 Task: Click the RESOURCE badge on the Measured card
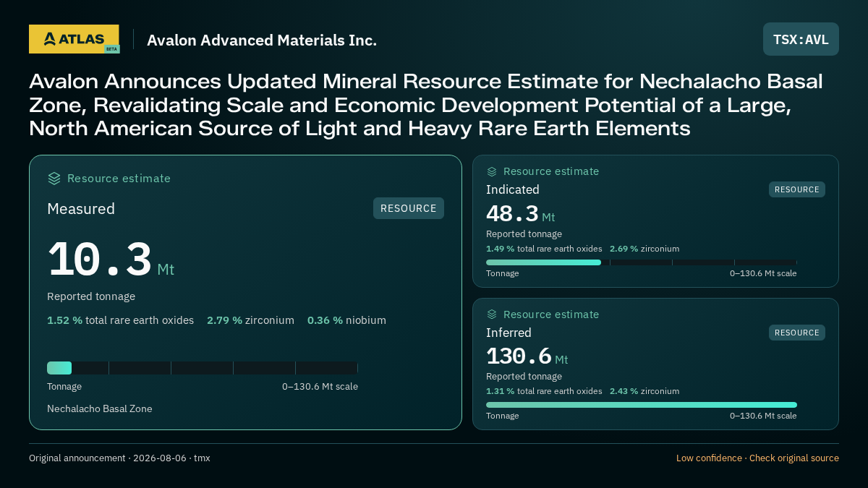409,208
